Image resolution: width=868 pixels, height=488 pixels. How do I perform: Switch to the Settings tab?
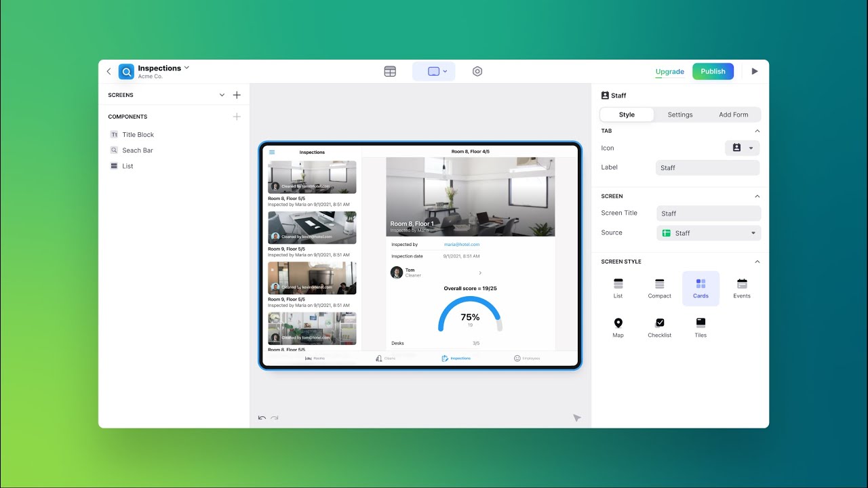pos(680,115)
